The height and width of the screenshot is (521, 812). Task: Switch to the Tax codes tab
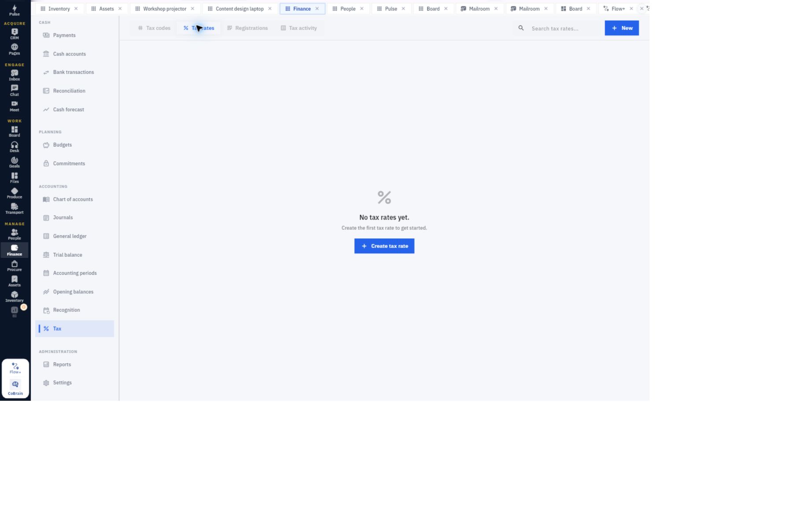click(154, 28)
